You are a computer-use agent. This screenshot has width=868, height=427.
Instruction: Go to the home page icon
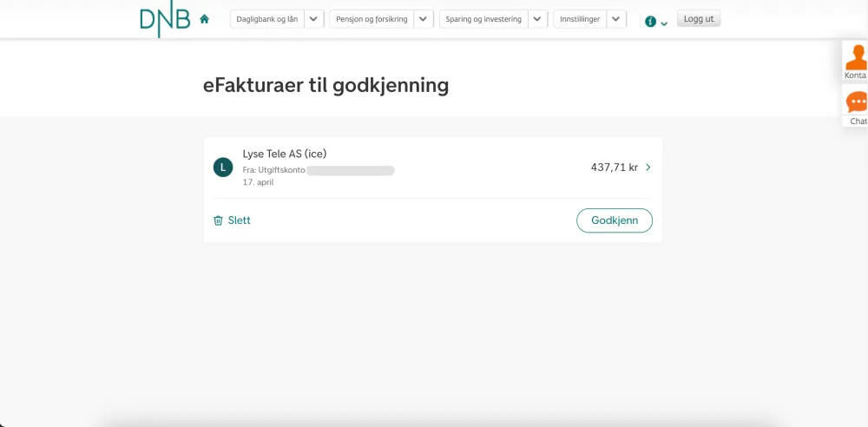[205, 19]
